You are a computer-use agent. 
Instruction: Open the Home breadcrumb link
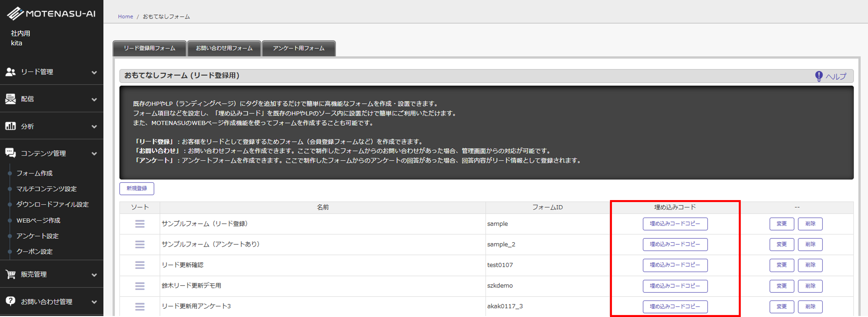125,17
